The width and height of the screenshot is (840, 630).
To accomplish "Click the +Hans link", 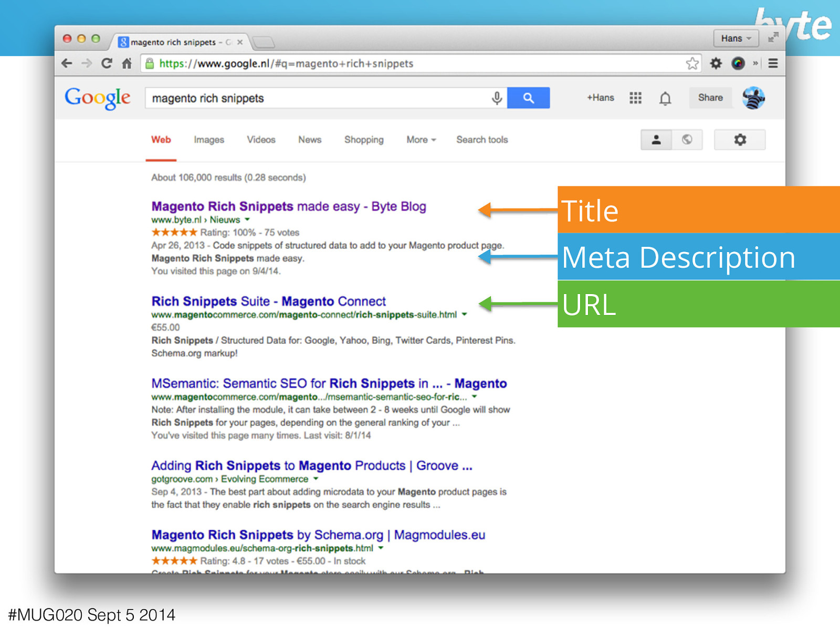I will pos(601,98).
